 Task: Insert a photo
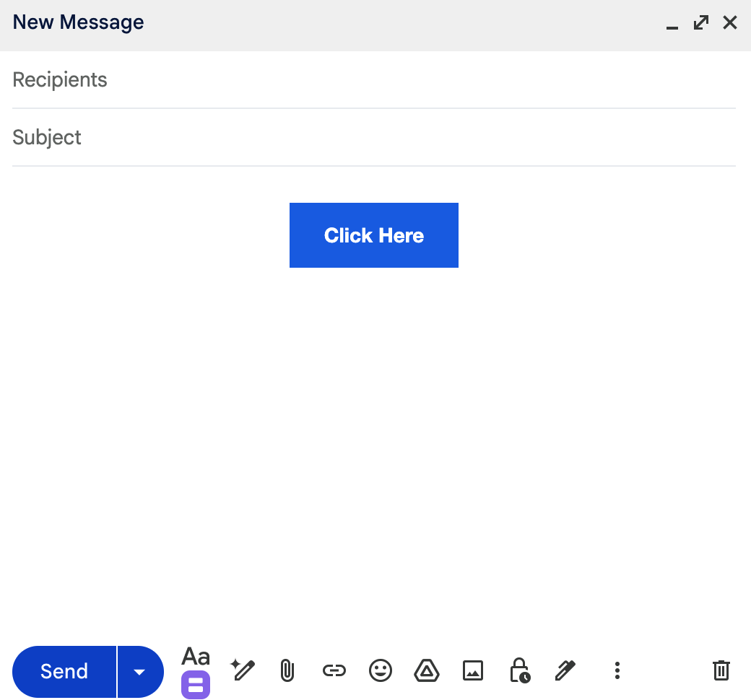(x=473, y=671)
